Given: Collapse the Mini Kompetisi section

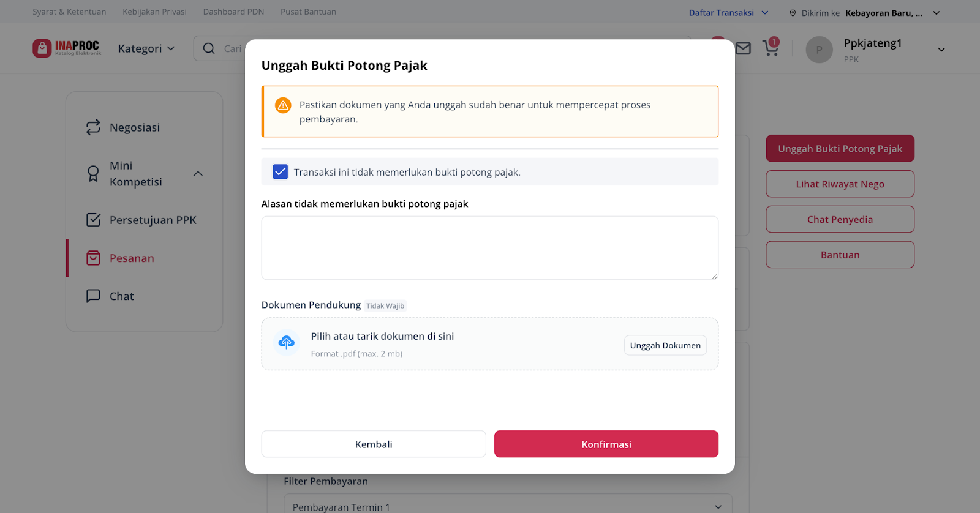Looking at the screenshot, I should coord(198,174).
